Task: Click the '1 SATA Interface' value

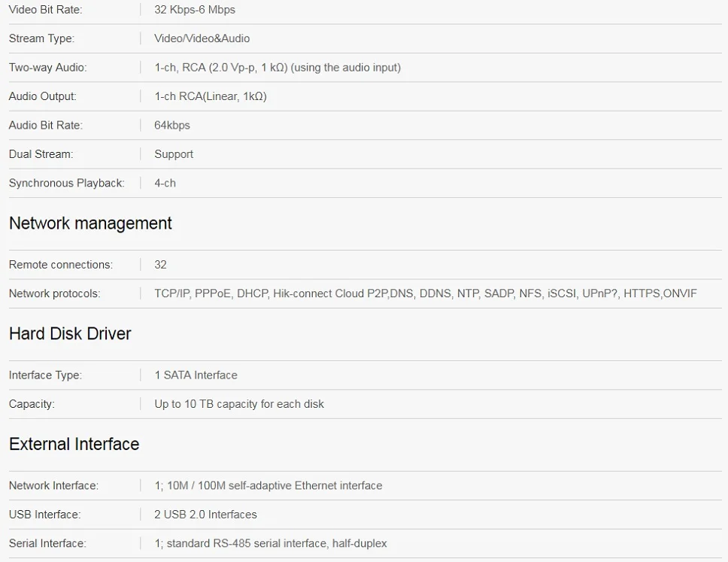Action: coord(196,375)
